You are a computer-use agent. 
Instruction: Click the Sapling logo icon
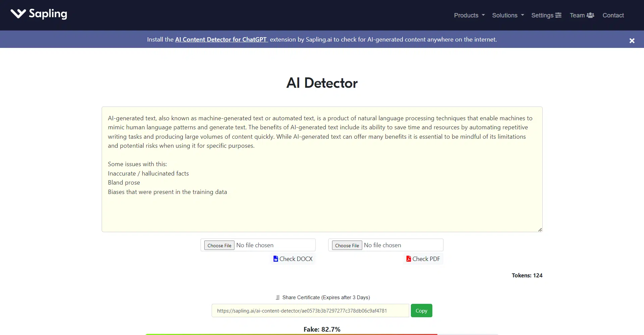[x=18, y=14]
